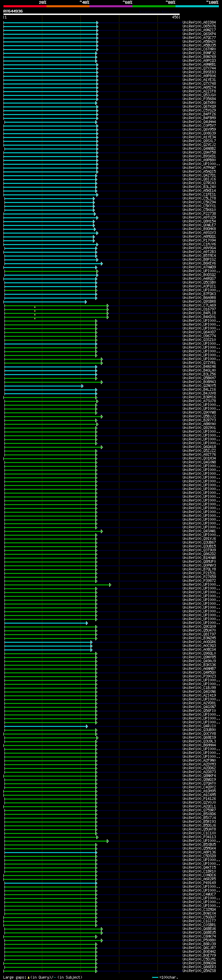
Task: Click the label UniRef100_B9DHK8
Action: click(x=199, y=229)
